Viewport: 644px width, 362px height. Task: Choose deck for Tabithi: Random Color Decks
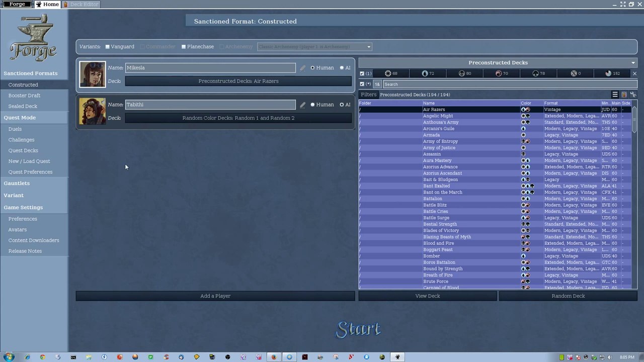click(238, 118)
